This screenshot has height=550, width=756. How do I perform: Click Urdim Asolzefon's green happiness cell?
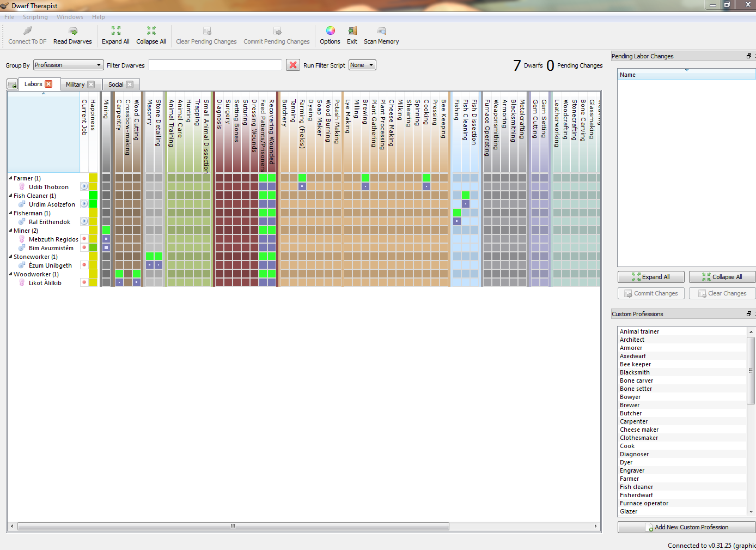click(93, 204)
